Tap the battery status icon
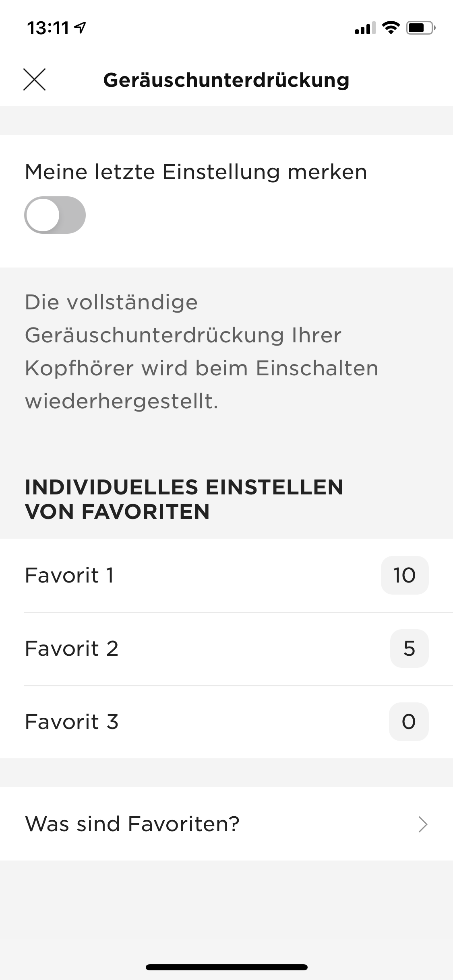The width and height of the screenshot is (453, 980). pos(421,28)
